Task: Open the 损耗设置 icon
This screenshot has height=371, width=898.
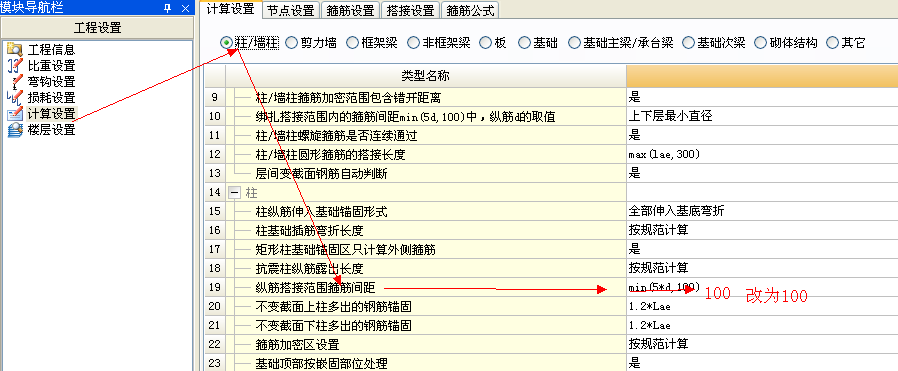Action: click(14, 98)
